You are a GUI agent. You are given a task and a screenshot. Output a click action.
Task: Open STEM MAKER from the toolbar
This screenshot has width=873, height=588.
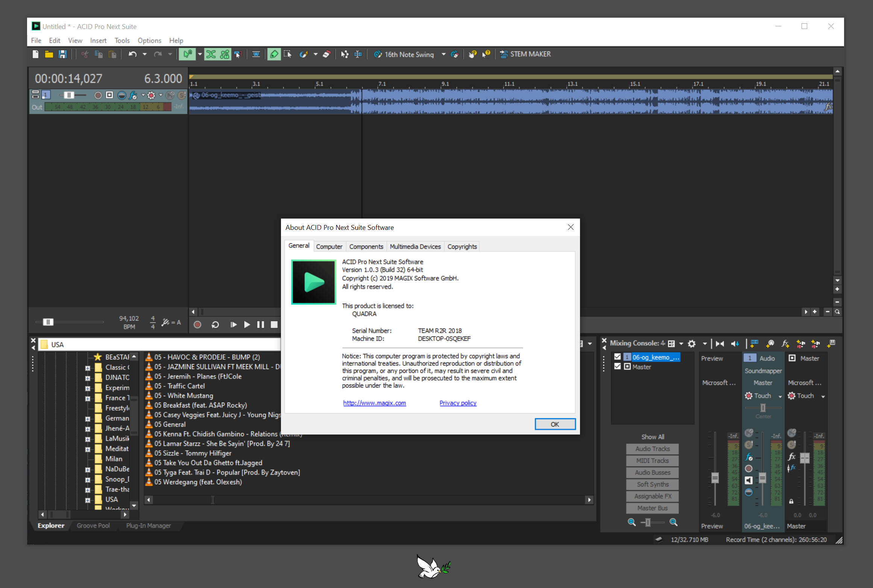[x=525, y=54]
